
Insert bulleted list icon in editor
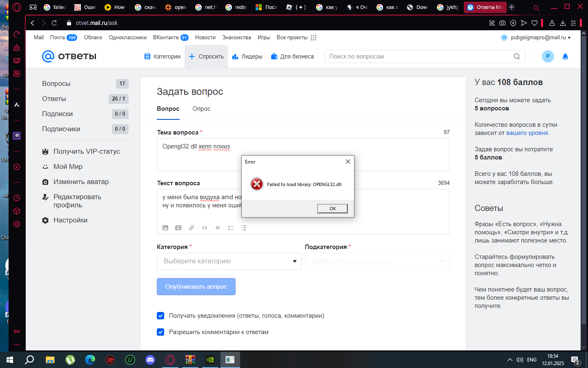[x=244, y=228]
